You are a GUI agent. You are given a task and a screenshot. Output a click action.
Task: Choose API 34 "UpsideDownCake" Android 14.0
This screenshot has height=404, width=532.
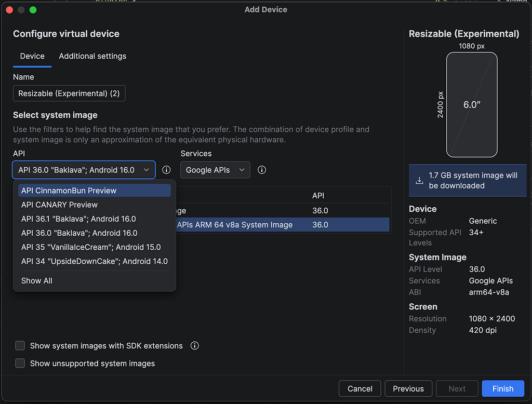tap(95, 261)
